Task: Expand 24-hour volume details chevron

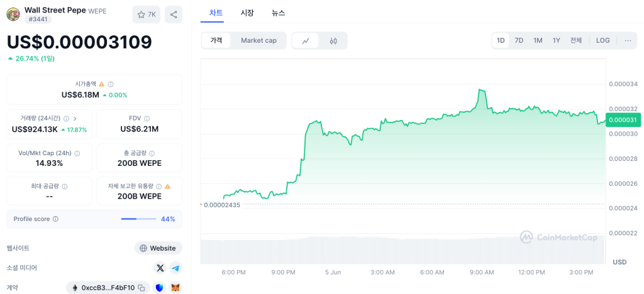Action: [x=75, y=119]
